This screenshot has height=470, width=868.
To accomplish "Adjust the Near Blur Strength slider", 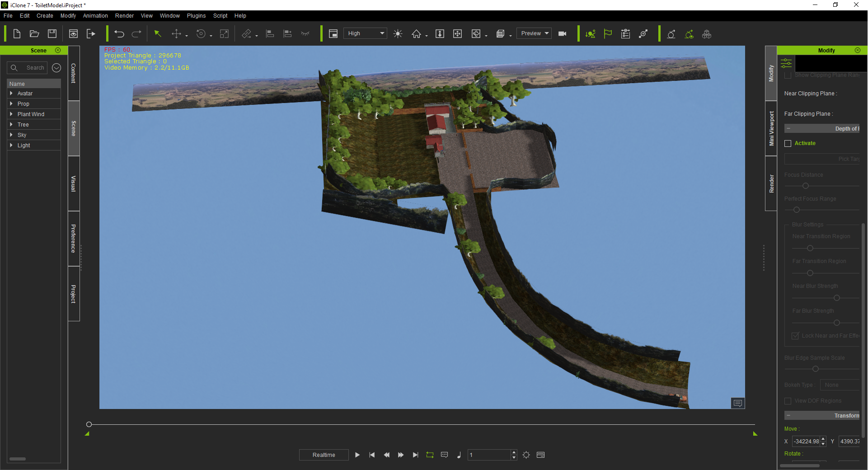I will 837,298.
